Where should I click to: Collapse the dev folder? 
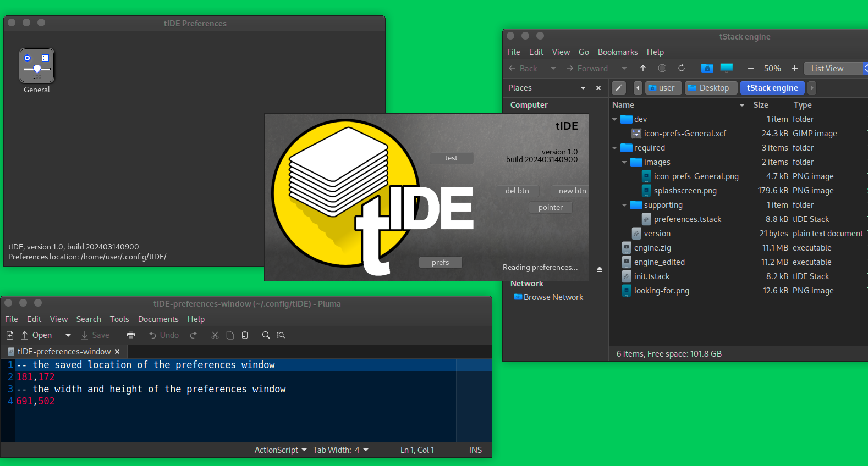click(x=615, y=119)
